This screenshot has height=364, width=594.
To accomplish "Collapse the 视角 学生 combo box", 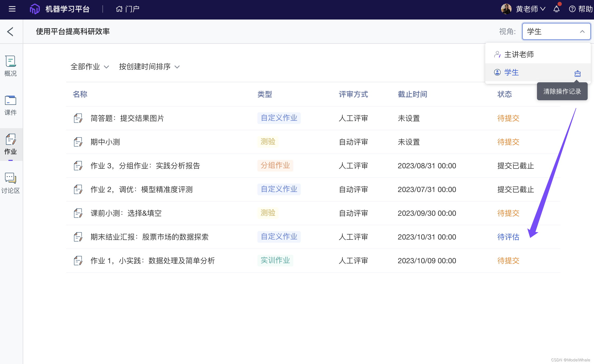I will click(556, 32).
